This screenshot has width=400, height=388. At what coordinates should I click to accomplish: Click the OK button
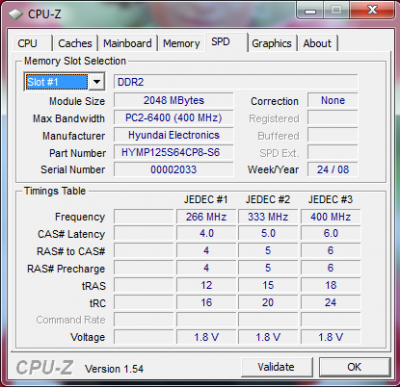[x=354, y=367]
